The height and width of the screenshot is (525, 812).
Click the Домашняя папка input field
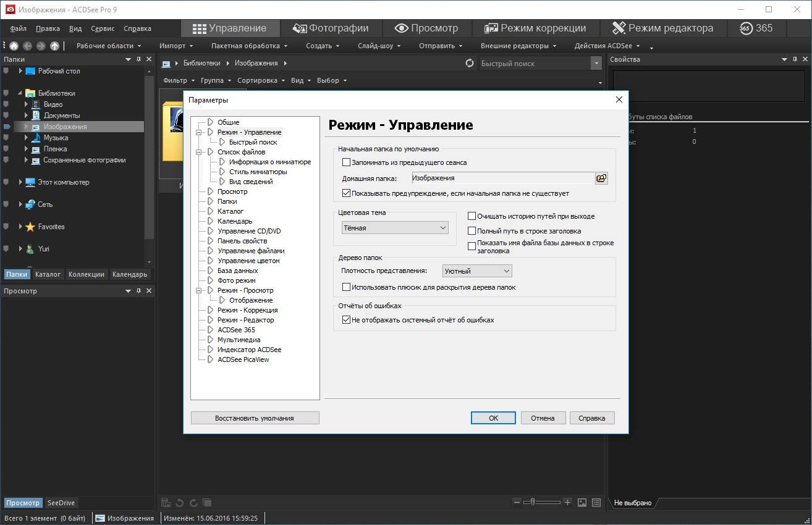point(503,178)
